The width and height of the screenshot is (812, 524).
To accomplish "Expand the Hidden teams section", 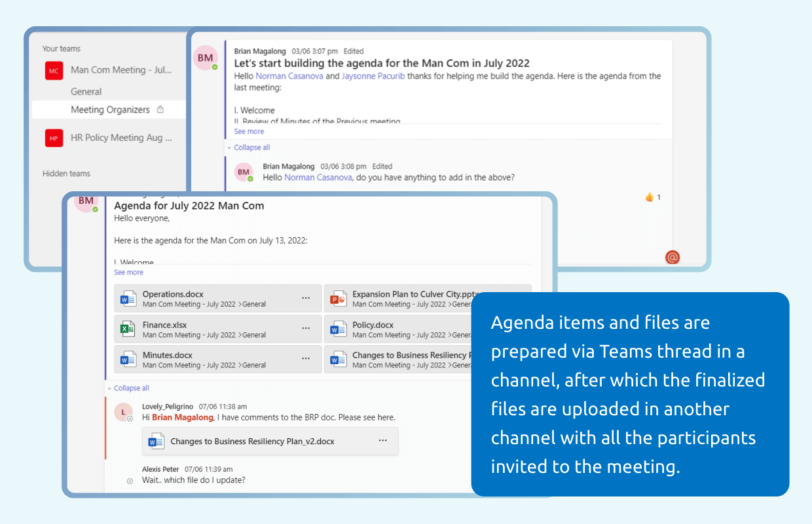I will pyautogui.click(x=66, y=174).
